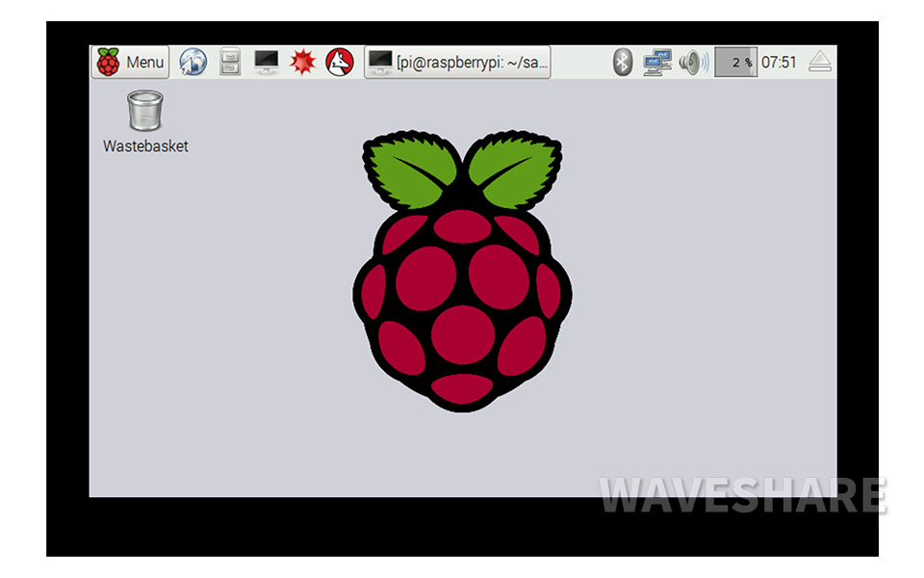
Task: Click the CPU usage monitor showing 2%
Action: [735, 63]
